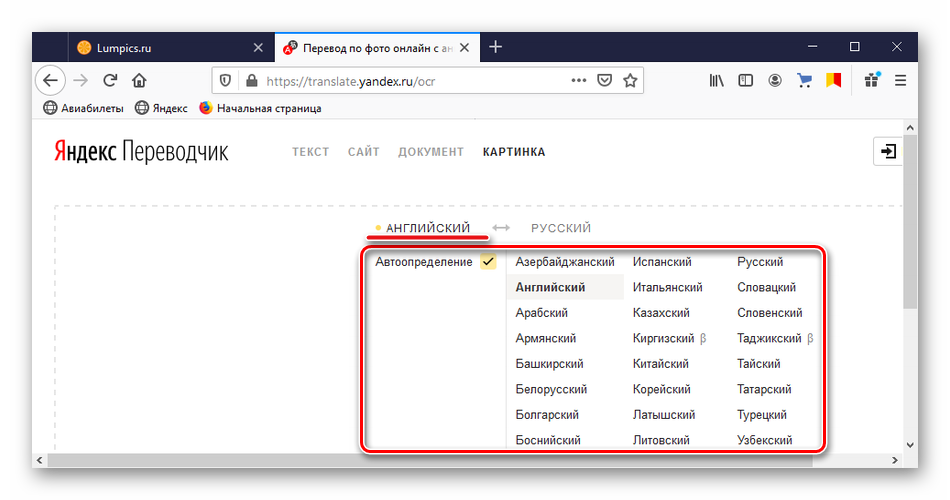Choose Казахский in the language list
The height and width of the screenshot is (500, 950).
point(661,313)
